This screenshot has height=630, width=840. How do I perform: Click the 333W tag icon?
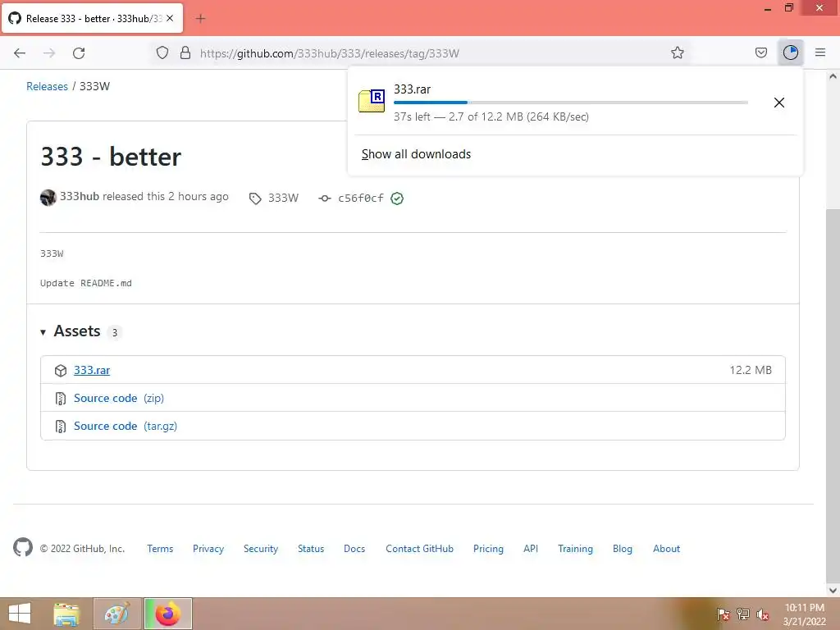coord(255,199)
